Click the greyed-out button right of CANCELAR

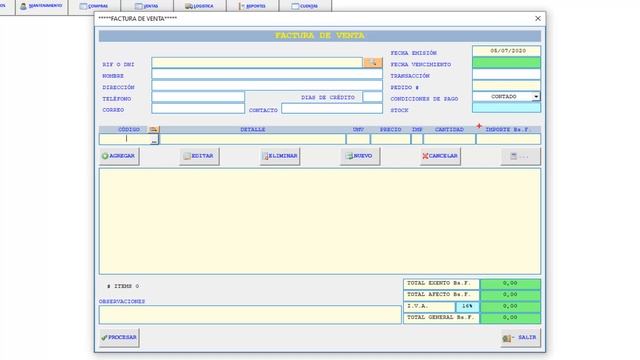pos(520,156)
